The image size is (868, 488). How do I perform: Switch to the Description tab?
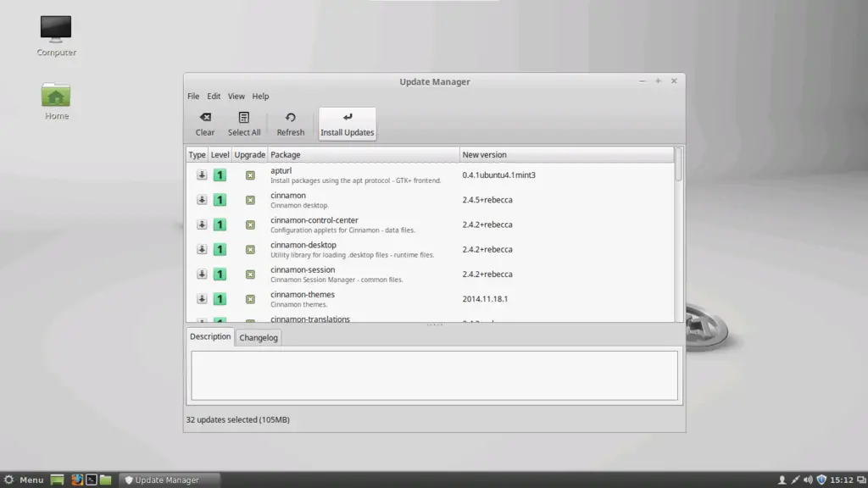pyautogui.click(x=210, y=336)
